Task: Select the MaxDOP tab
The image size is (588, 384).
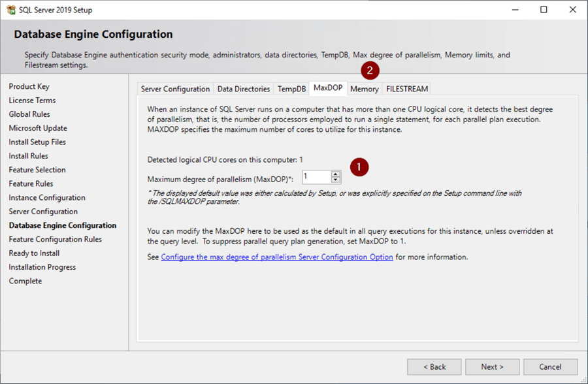Action: click(328, 88)
